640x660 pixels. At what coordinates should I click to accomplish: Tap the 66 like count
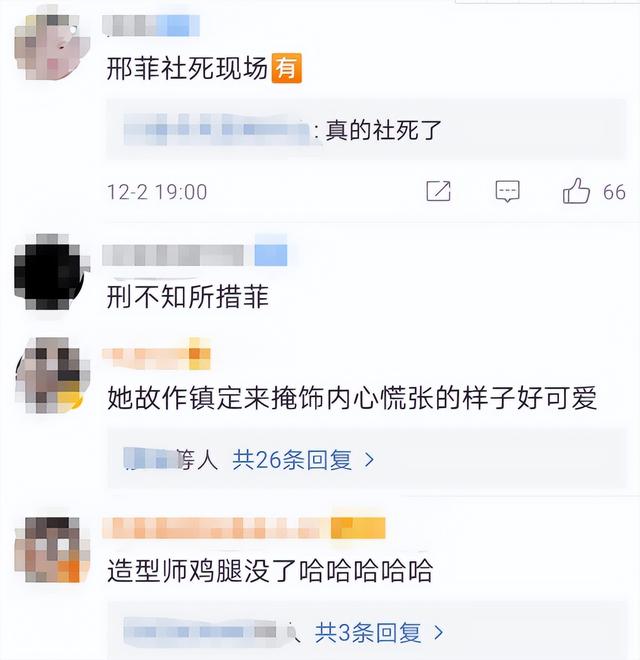pyautogui.click(x=614, y=192)
